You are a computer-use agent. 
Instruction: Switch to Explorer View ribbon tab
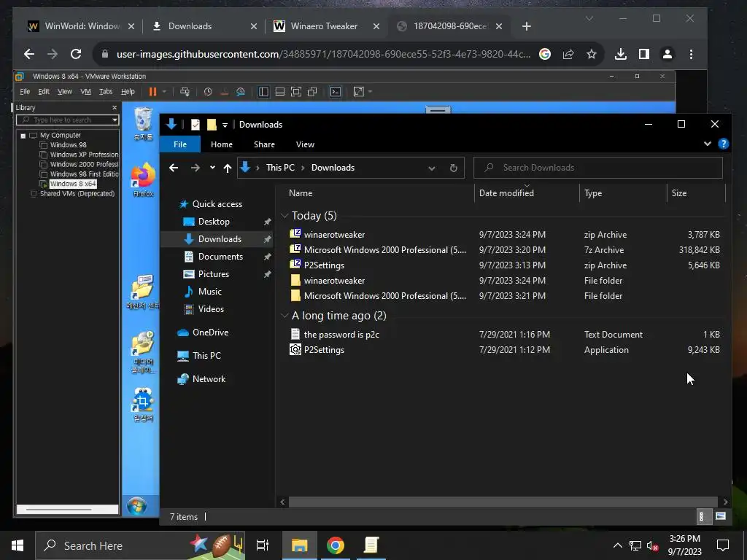(305, 144)
